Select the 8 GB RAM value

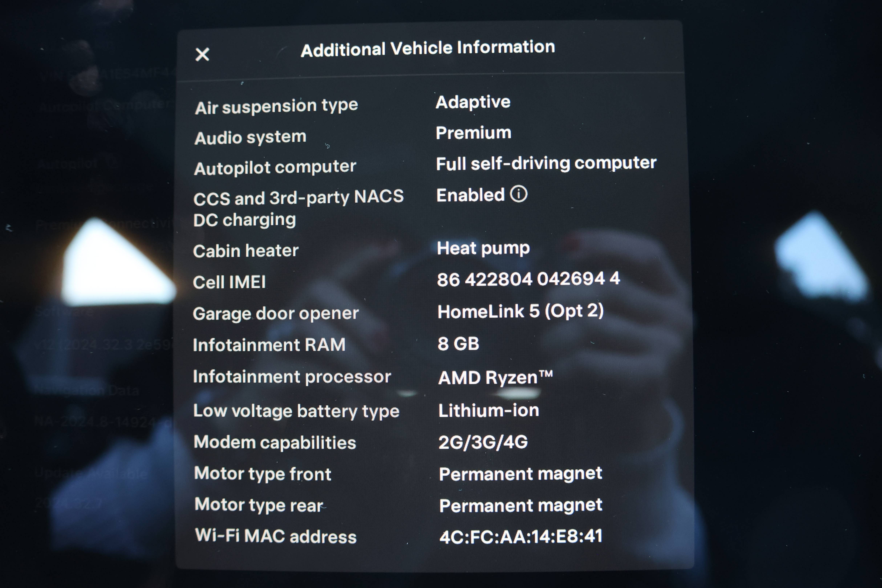pyautogui.click(x=458, y=344)
